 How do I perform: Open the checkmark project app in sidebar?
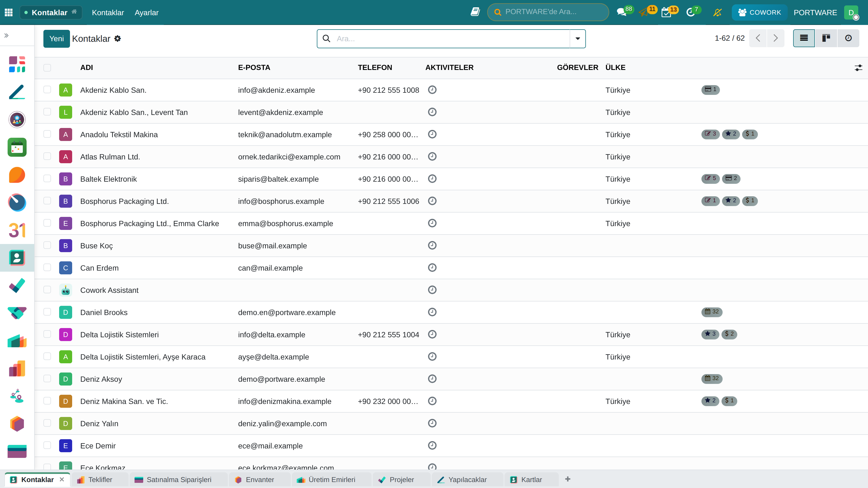(17, 285)
